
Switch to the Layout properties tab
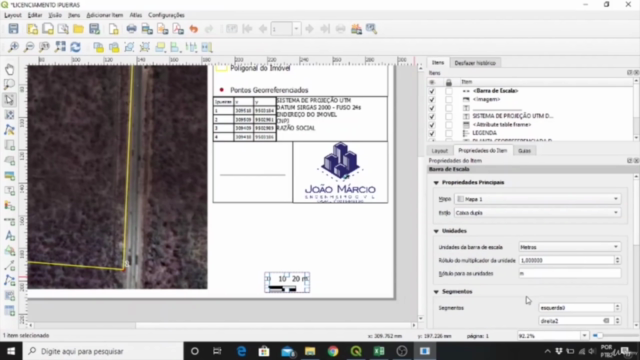pyautogui.click(x=440, y=151)
